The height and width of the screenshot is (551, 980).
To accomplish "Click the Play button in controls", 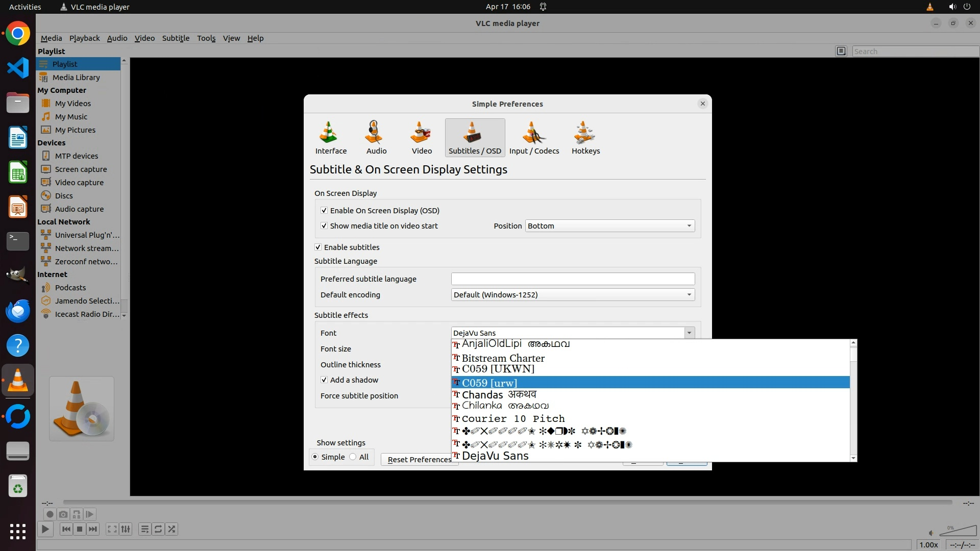I will [45, 529].
